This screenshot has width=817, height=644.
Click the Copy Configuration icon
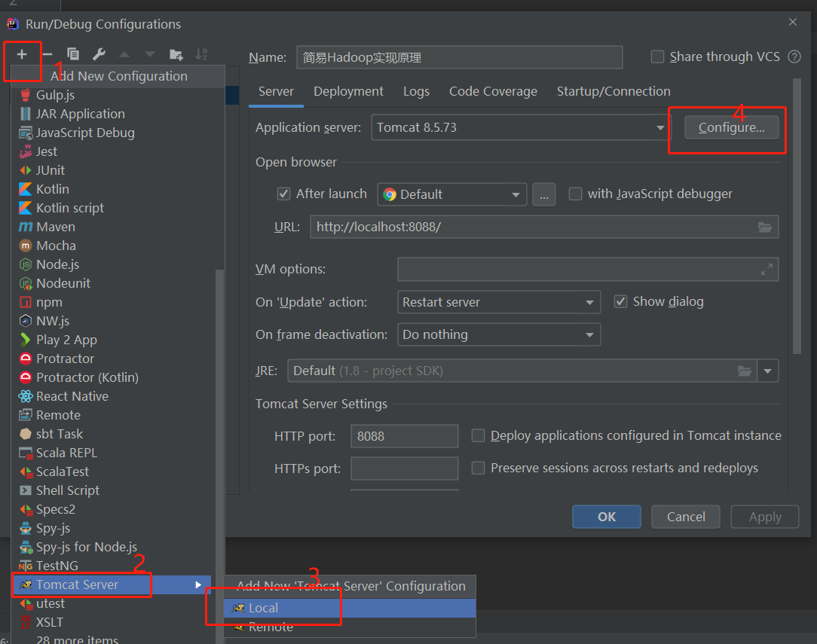(x=73, y=54)
